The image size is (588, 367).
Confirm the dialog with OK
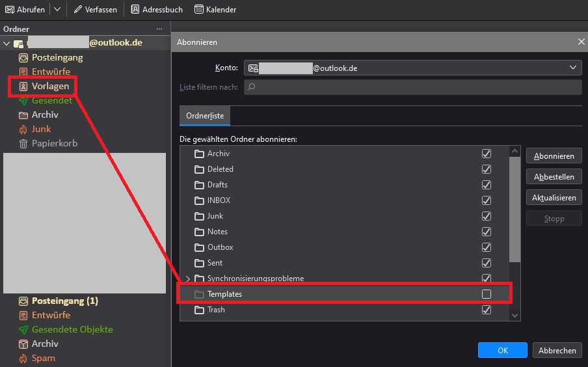click(502, 350)
